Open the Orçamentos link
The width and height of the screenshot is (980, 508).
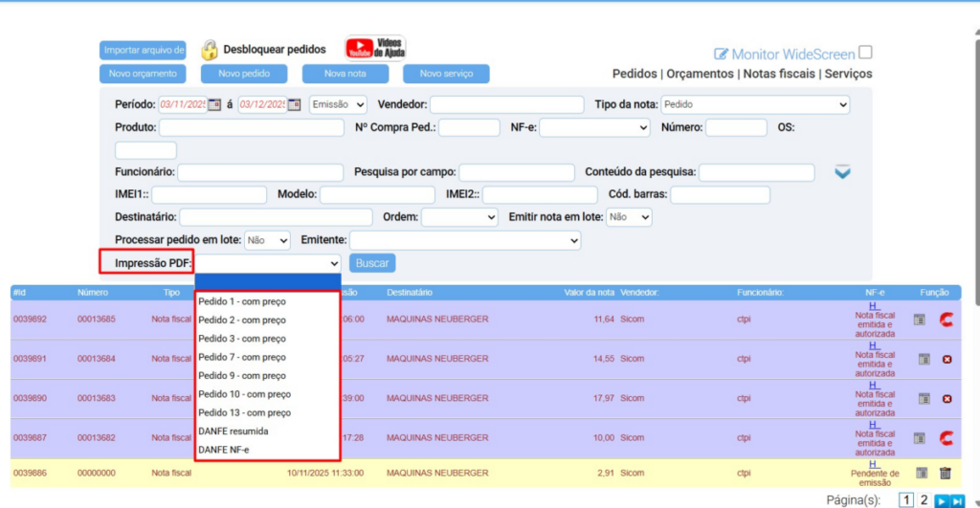[700, 74]
